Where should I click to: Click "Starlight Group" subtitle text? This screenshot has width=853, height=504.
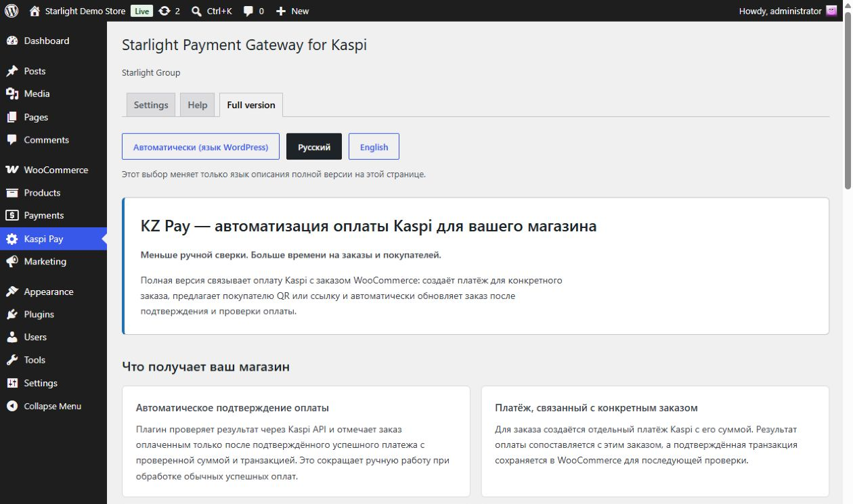click(x=151, y=72)
